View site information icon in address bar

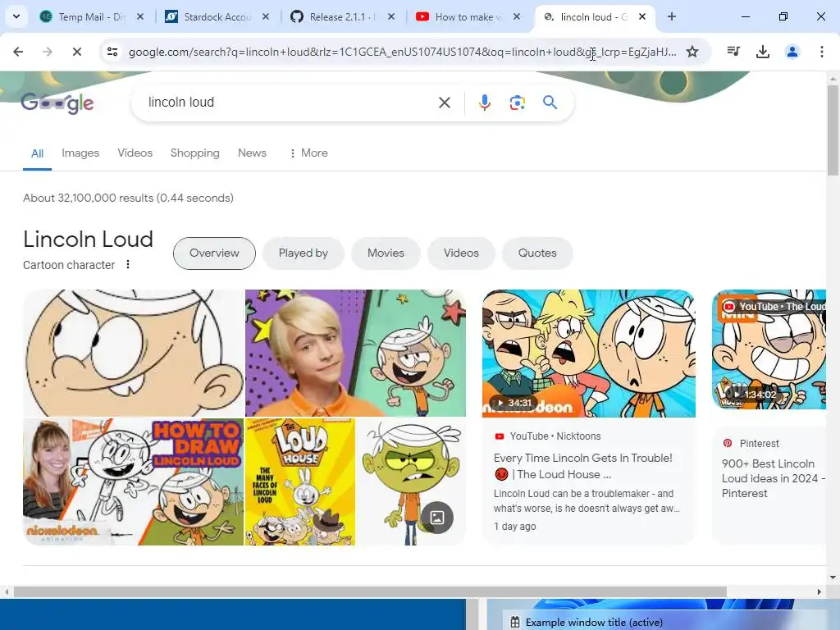[x=112, y=52]
